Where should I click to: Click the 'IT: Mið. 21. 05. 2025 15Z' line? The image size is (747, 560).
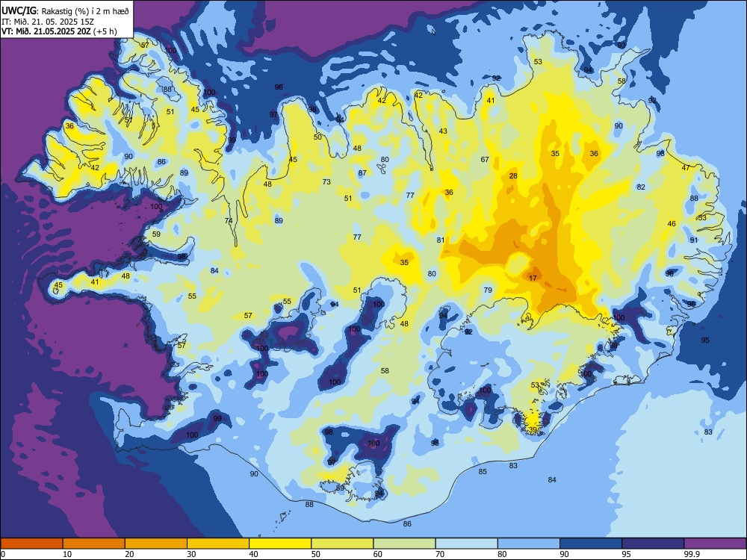point(48,22)
